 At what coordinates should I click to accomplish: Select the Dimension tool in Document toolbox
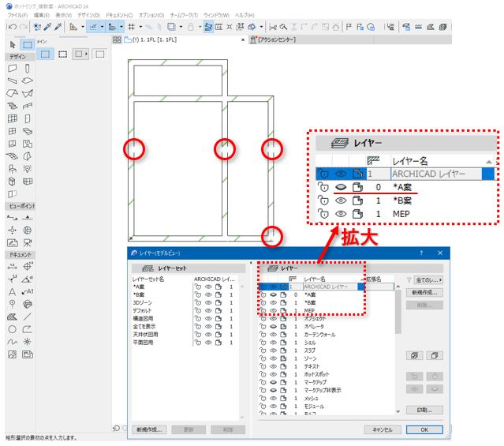tap(13, 266)
